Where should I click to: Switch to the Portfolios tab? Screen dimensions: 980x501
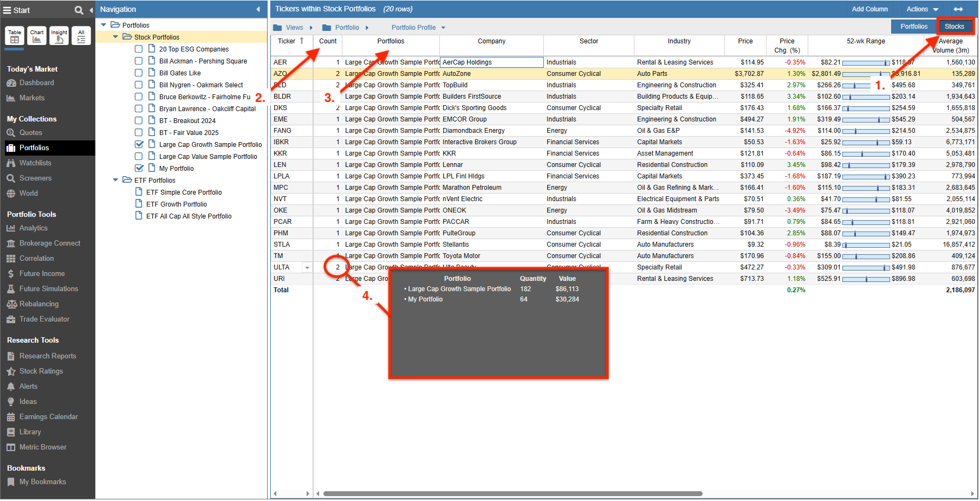pyautogui.click(x=914, y=27)
